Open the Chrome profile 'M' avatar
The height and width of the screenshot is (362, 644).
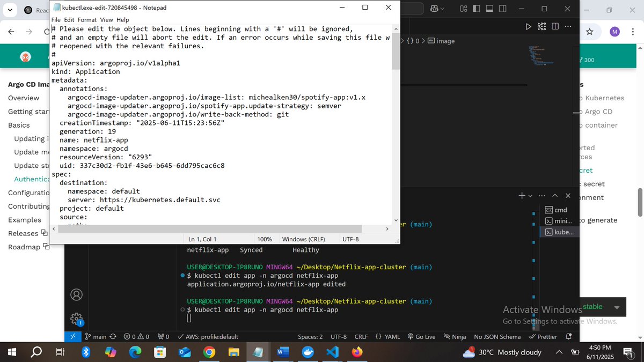(614, 32)
